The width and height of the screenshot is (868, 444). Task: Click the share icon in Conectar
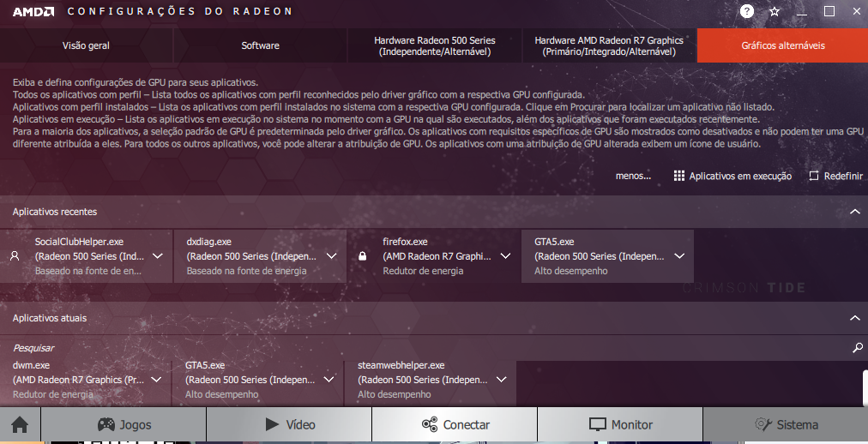430,424
